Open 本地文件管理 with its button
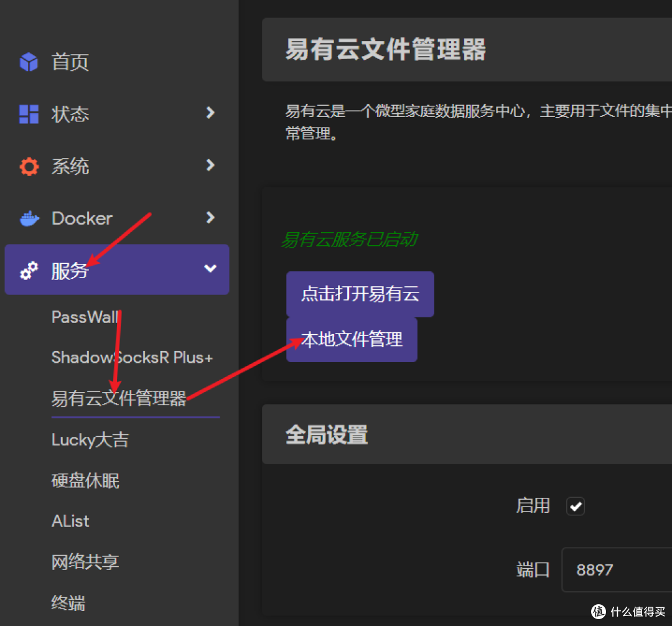The width and height of the screenshot is (672, 626). click(351, 339)
